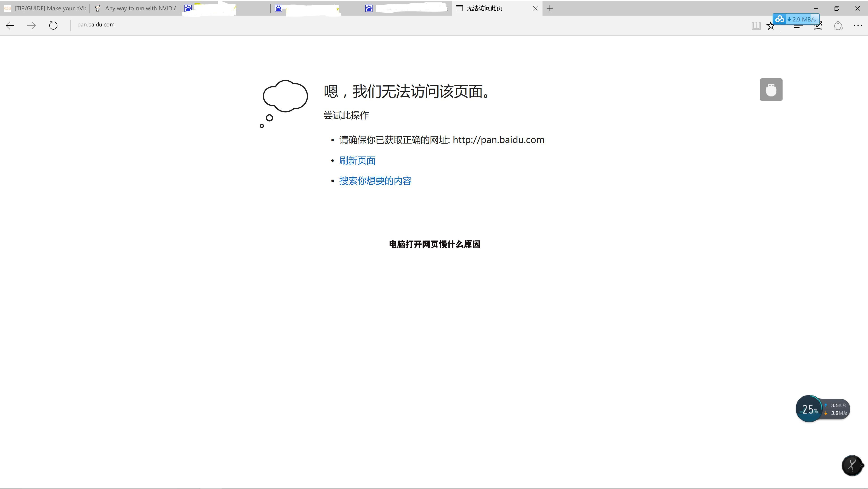Open a new tab with plus button
Screen dimensions: 868x489
click(x=550, y=8)
